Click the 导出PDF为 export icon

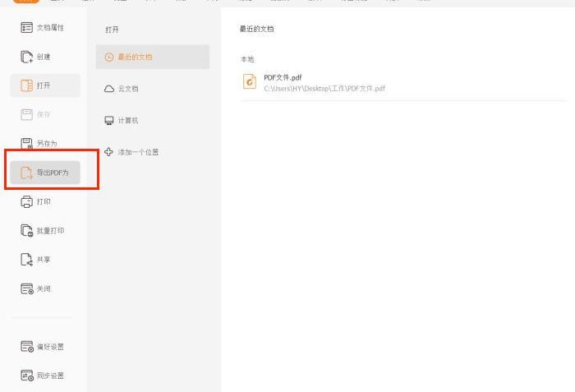point(26,173)
